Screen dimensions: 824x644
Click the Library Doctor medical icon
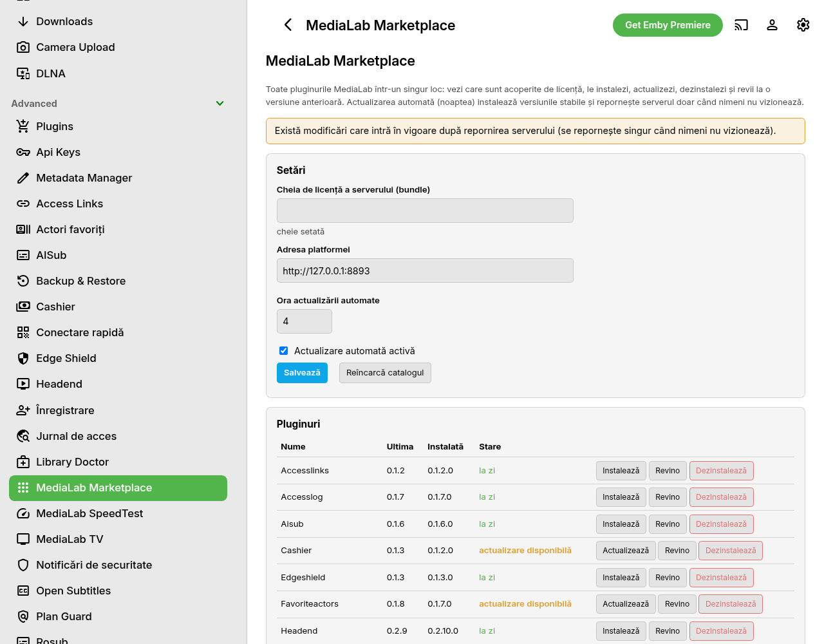coord(23,462)
